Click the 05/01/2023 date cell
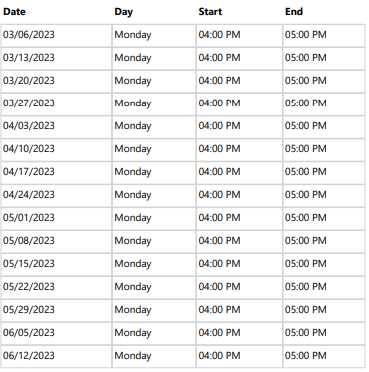 point(56,219)
